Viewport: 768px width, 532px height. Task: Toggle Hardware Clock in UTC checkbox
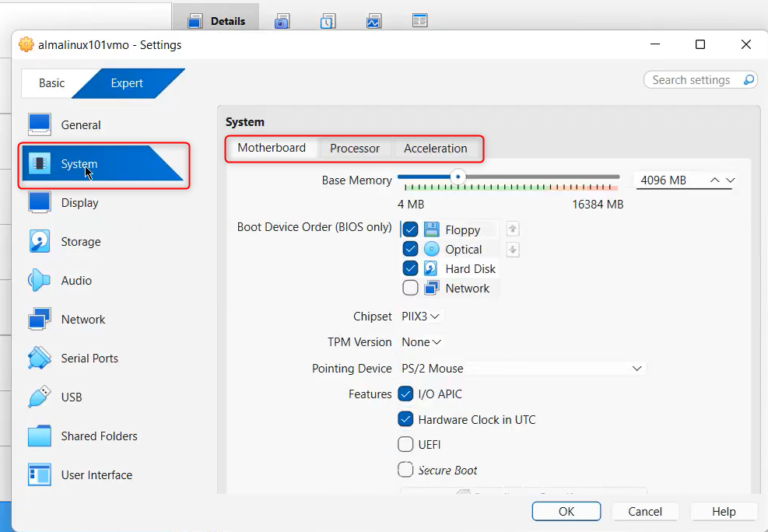coord(405,419)
